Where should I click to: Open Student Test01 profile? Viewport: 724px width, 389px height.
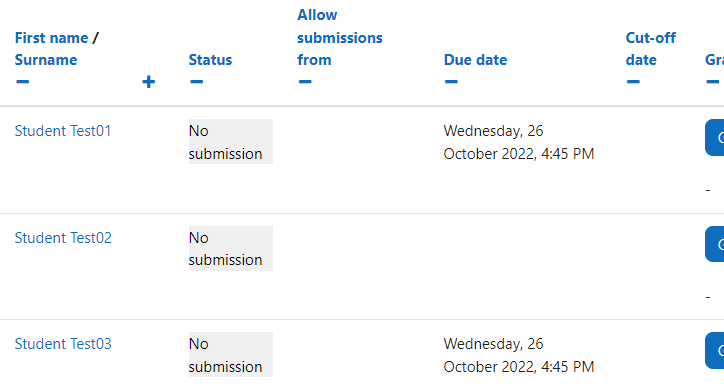point(63,131)
